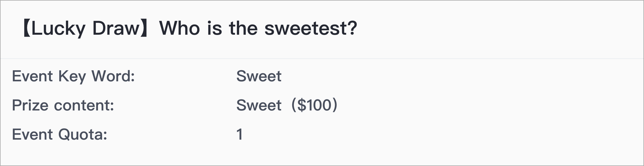Select the 'Sweet' keyword value

[x=259, y=76]
